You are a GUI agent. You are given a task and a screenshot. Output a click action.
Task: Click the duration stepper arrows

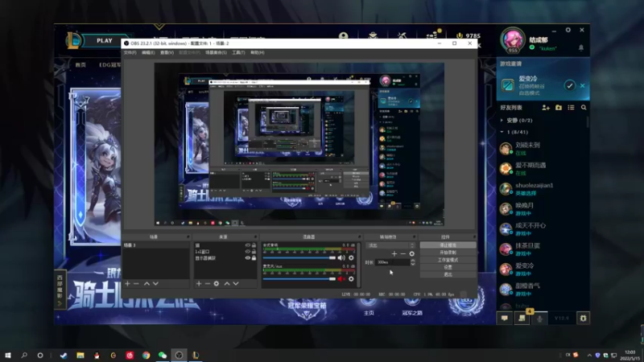click(x=413, y=262)
